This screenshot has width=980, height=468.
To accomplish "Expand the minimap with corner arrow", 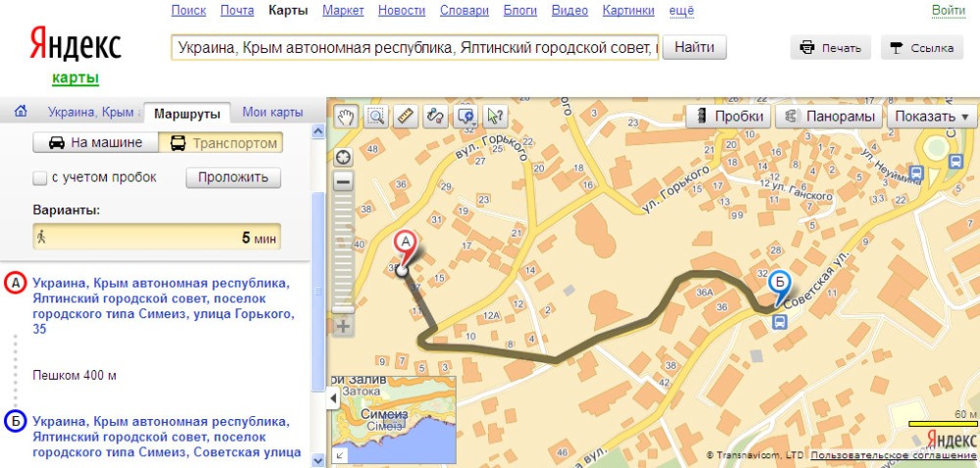I will pos(338,457).
